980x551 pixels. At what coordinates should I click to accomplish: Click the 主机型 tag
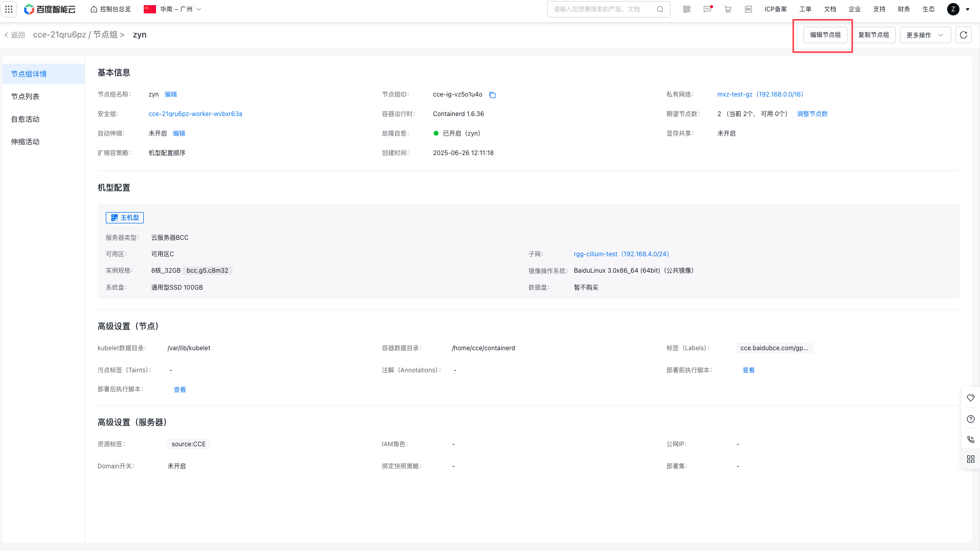[x=125, y=218]
